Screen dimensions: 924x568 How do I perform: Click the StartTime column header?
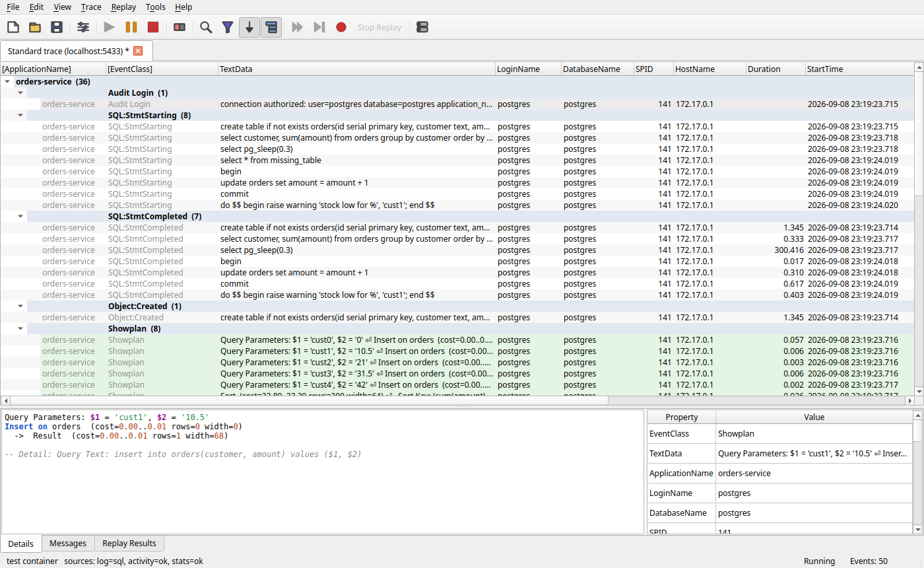tap(859, 69)
